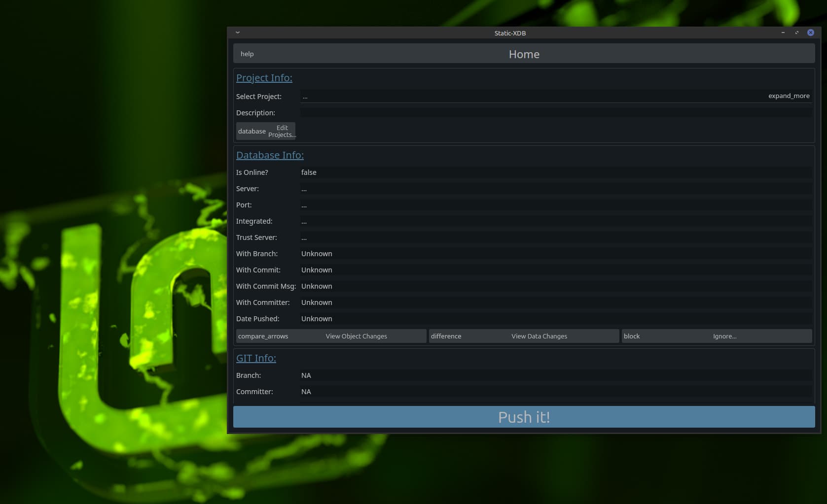This screenshot has width=827, height=504.
Task: Click the Database Info heading link
Action: pyautogui.click(x=270, y=155)
